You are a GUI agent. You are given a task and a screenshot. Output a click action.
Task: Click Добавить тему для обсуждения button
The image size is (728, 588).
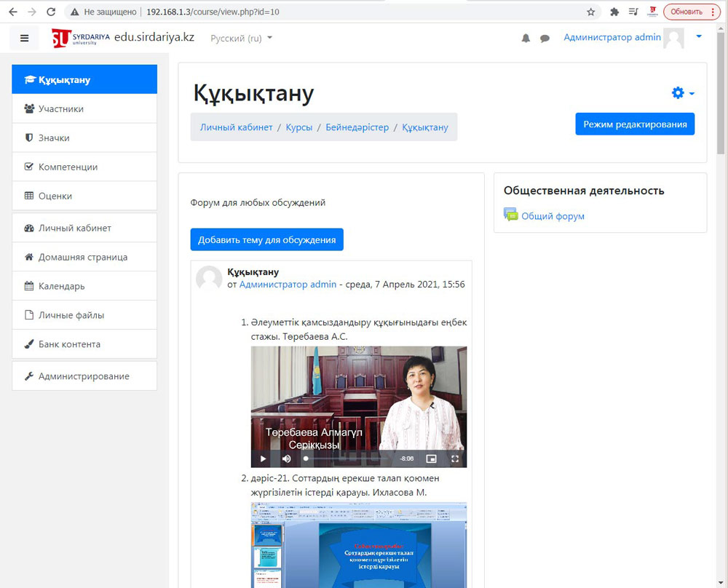266,239
